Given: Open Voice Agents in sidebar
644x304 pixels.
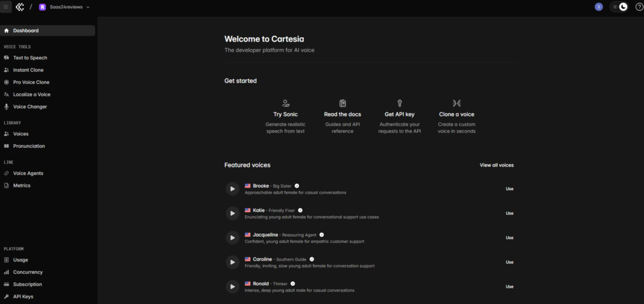Looking at the screenshot, I should pos(28,173).
